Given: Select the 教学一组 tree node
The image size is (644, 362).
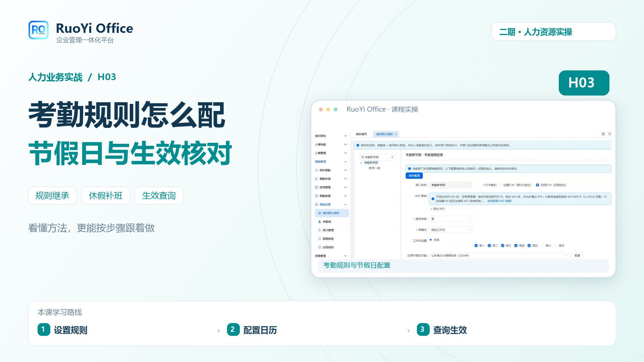Looking at the screenshot, I should (374, 168).
